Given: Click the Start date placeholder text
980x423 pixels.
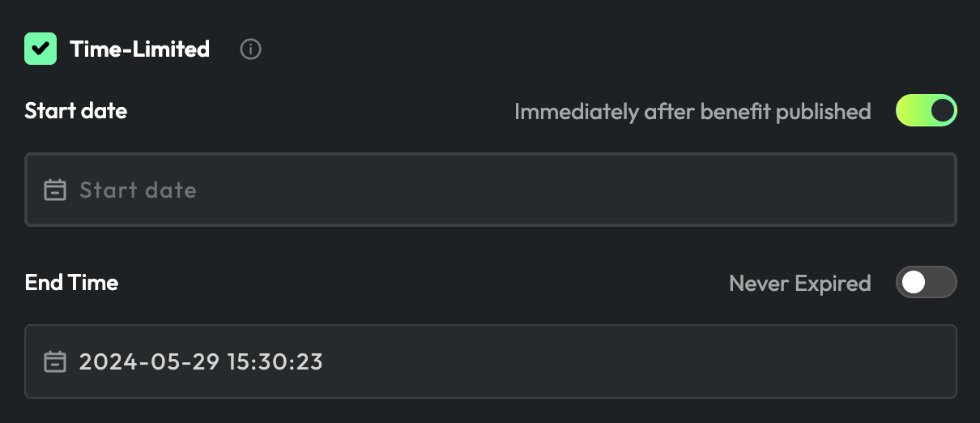Looking at the screenshot, I should [x=138, y=190].
